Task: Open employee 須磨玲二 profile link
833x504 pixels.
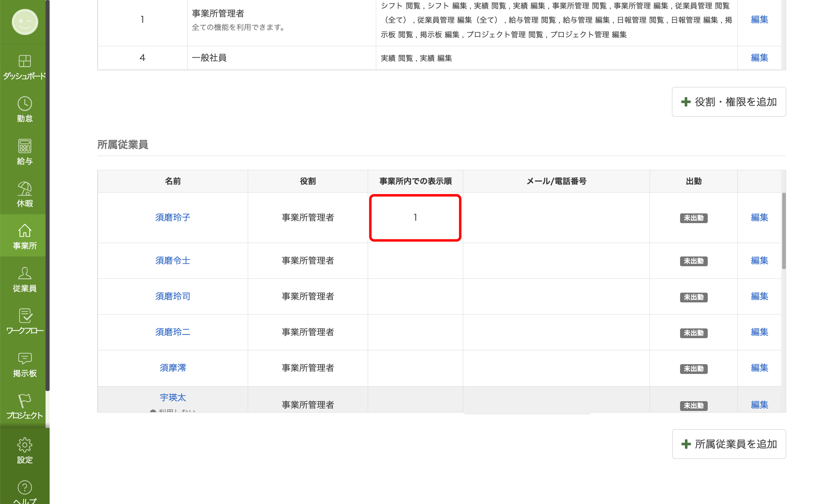Action: click(172, 332)
